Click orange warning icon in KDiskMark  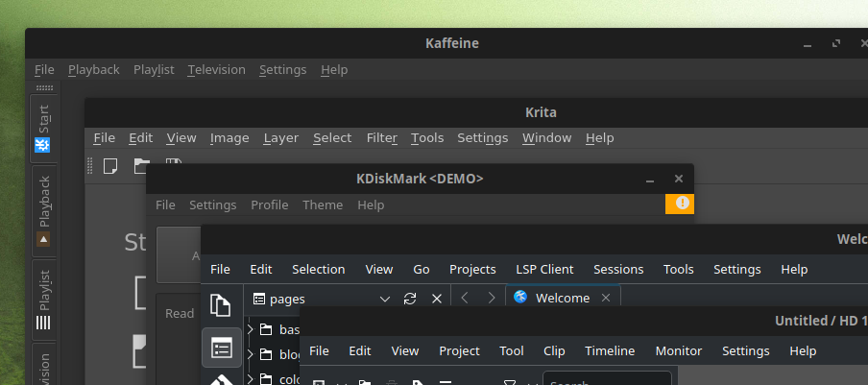[679, 204]
